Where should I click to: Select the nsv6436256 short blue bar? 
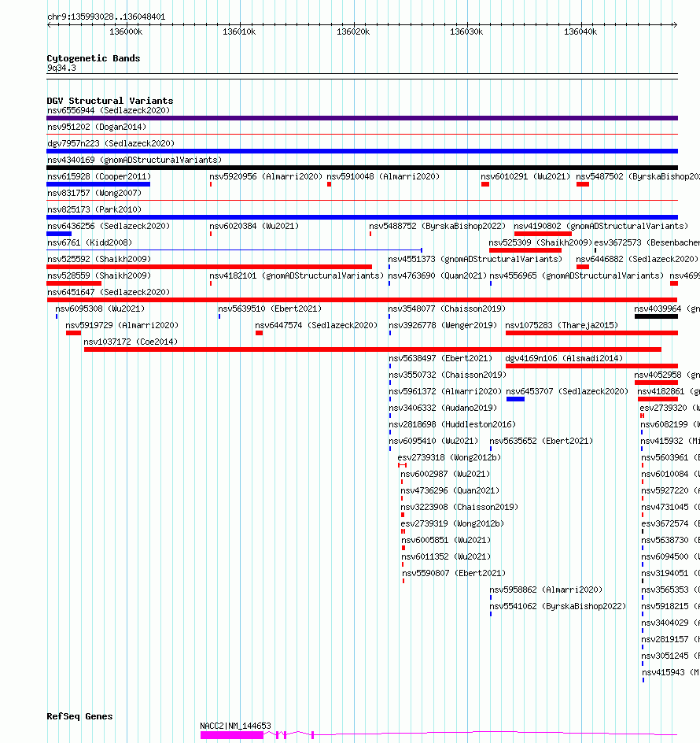pos(59,234)
